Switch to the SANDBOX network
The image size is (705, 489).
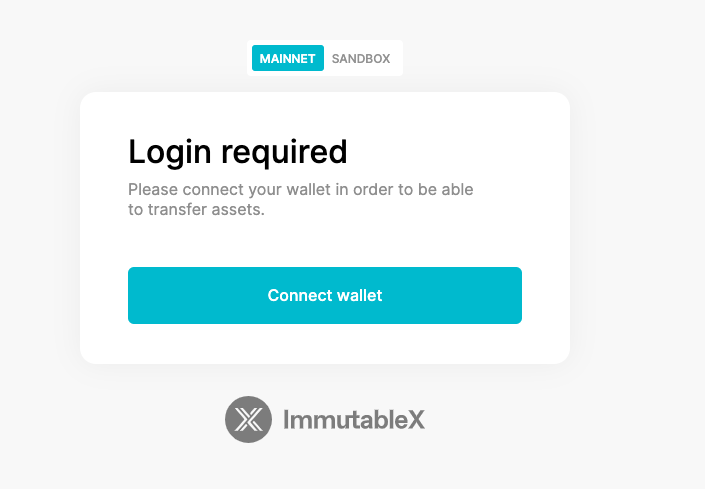(x=361, y=58)
